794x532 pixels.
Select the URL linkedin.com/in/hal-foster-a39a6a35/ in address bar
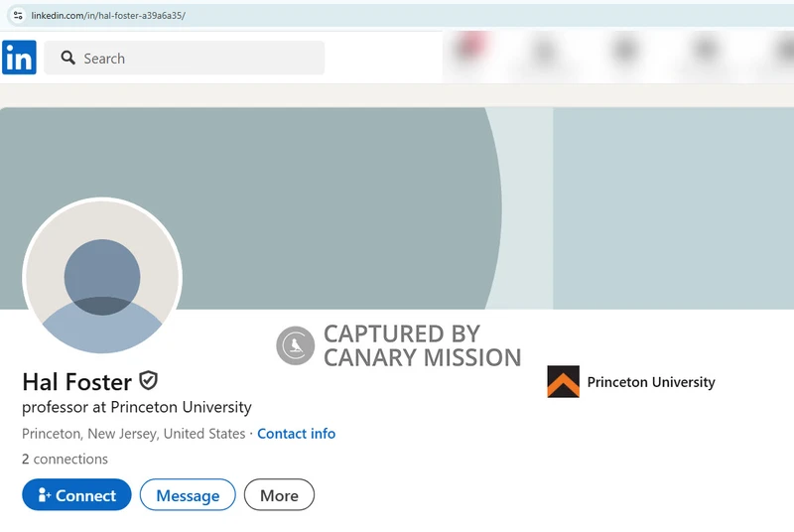(x=108, y=16)
